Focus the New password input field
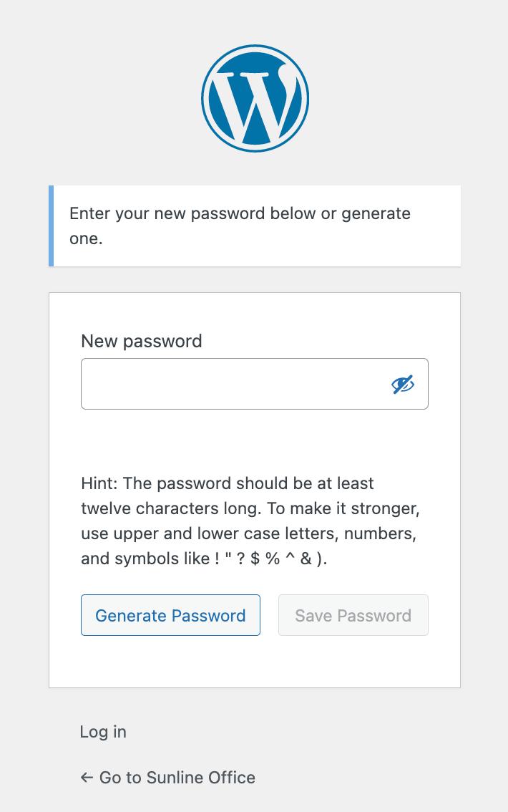 [229, 385]
